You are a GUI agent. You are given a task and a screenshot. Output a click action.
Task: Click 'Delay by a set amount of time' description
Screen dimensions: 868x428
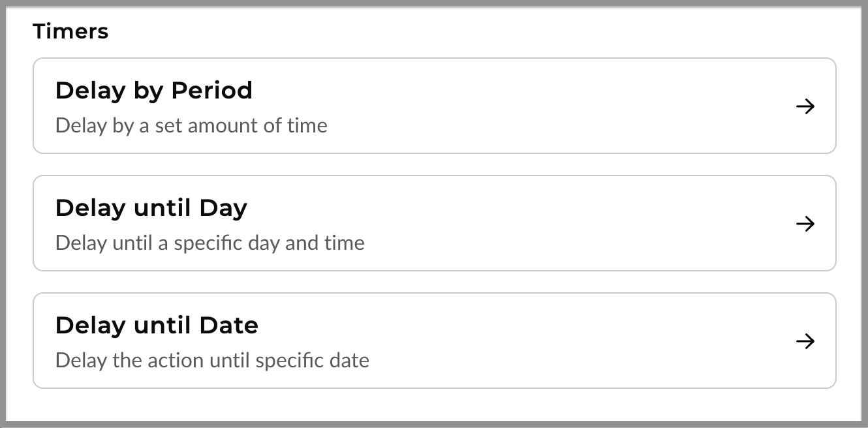191,125
